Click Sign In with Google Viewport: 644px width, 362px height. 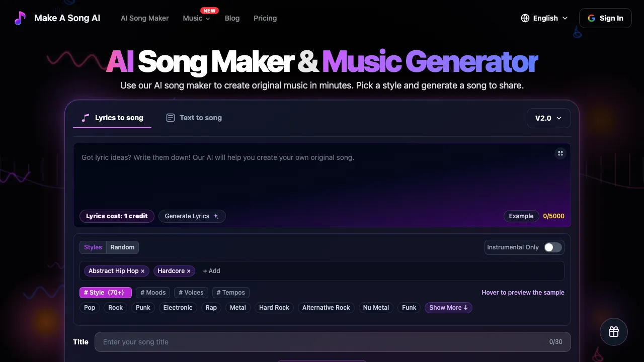tap(605, 18)
